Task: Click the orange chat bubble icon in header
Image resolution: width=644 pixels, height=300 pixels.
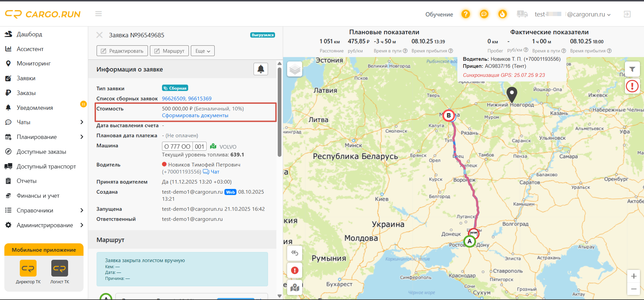Action: (484, 14)
